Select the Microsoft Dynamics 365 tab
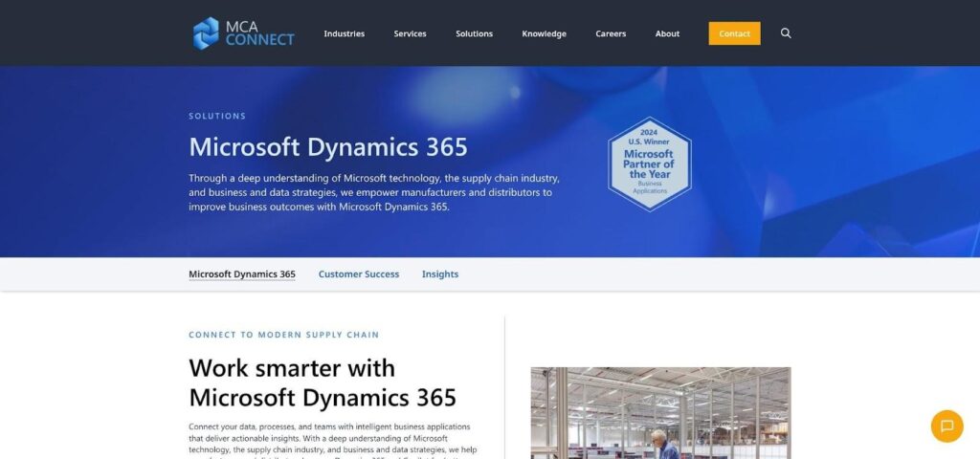The image size is (980, 459). pyautogui.click(x=242, y=274)
